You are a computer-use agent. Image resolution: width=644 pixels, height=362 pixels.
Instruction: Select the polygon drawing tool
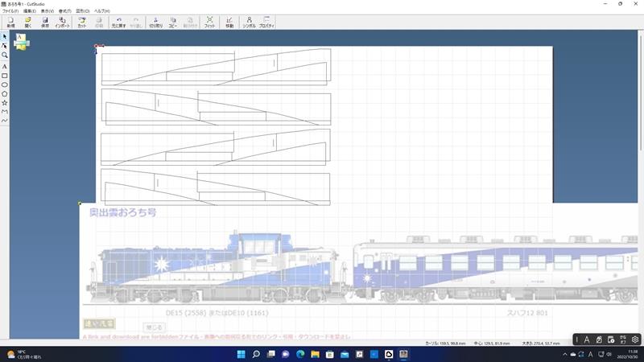(x=5, y=93)
